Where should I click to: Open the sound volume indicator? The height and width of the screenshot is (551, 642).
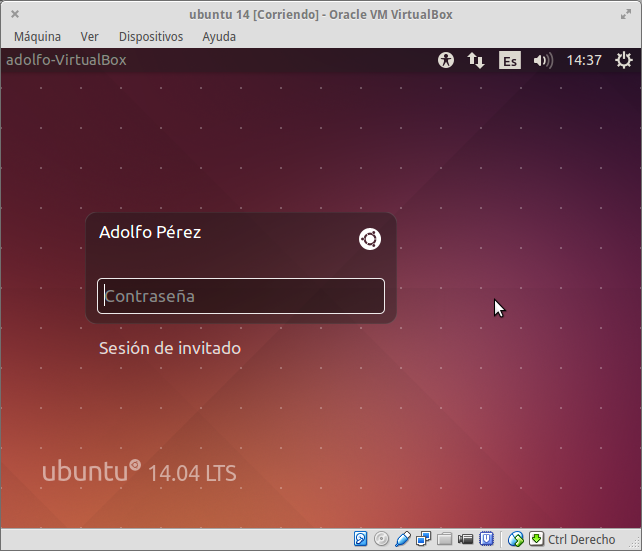[543, 61]
